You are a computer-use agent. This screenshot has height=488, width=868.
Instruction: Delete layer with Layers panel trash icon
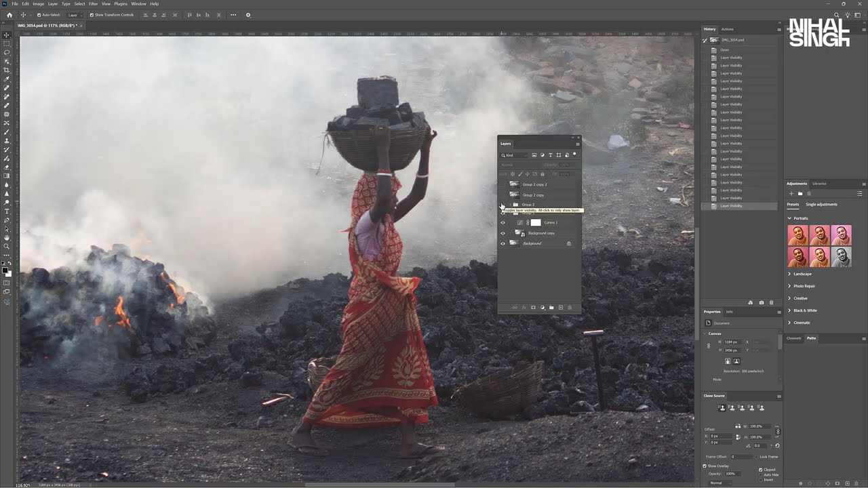(x=570, y=308)
